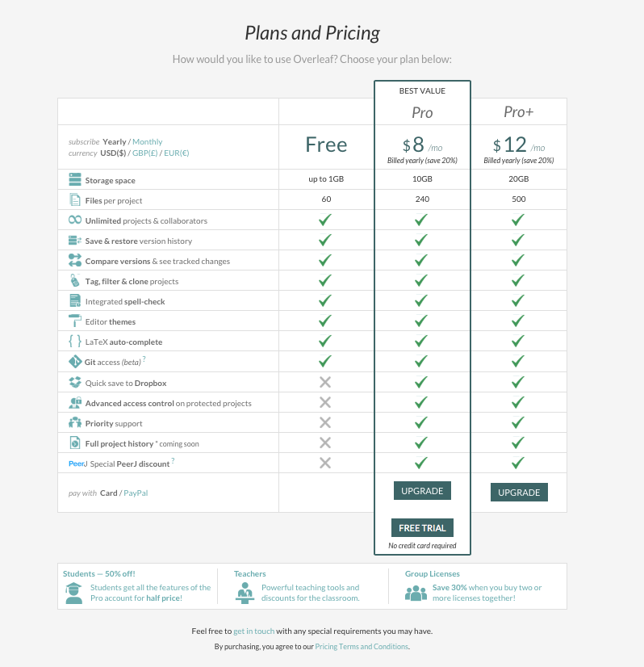Click the Files per project document icon
Viewport: 644px width, 667px height.
pyautogui.click(x=75, y=199)
